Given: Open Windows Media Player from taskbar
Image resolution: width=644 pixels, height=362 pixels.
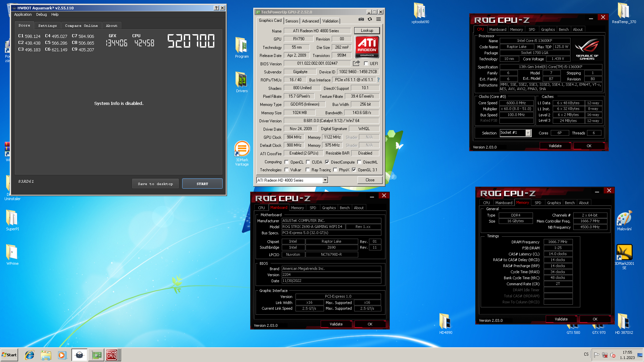Looking at the screenshot, I should coord(62,355).
